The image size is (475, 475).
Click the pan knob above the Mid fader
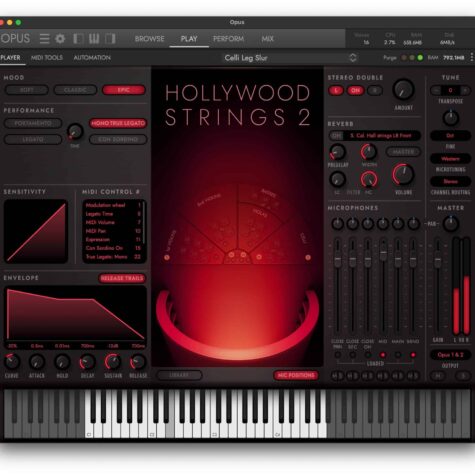pos(383,224)
